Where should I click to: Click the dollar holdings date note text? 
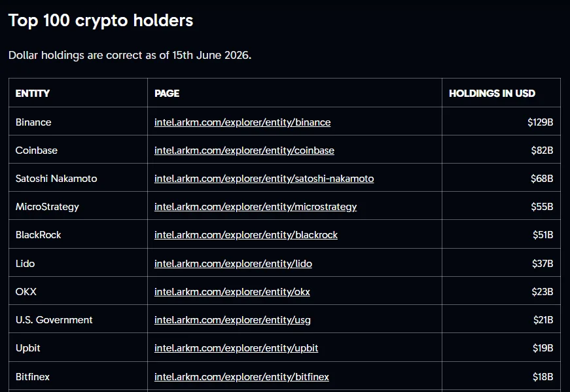point(130,55)
